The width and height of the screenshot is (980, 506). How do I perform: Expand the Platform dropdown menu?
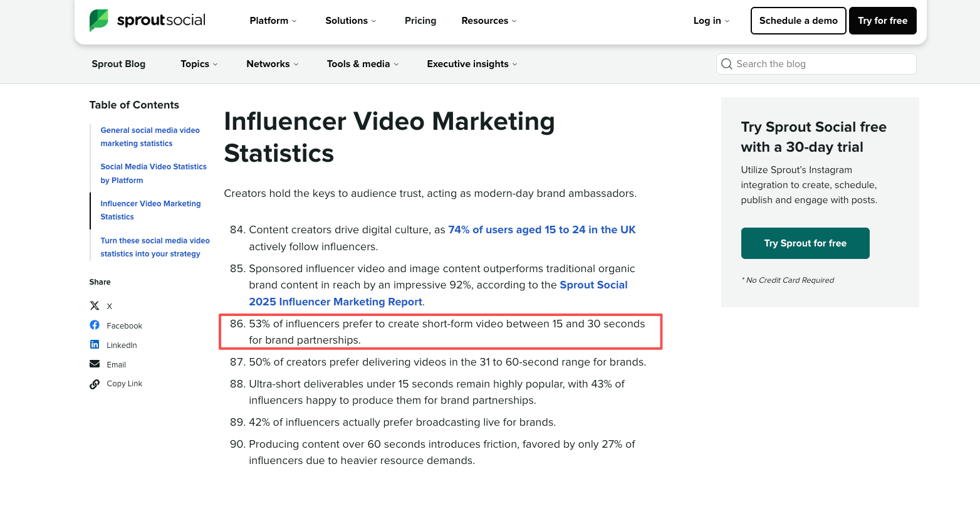click(x=273, y=21)
